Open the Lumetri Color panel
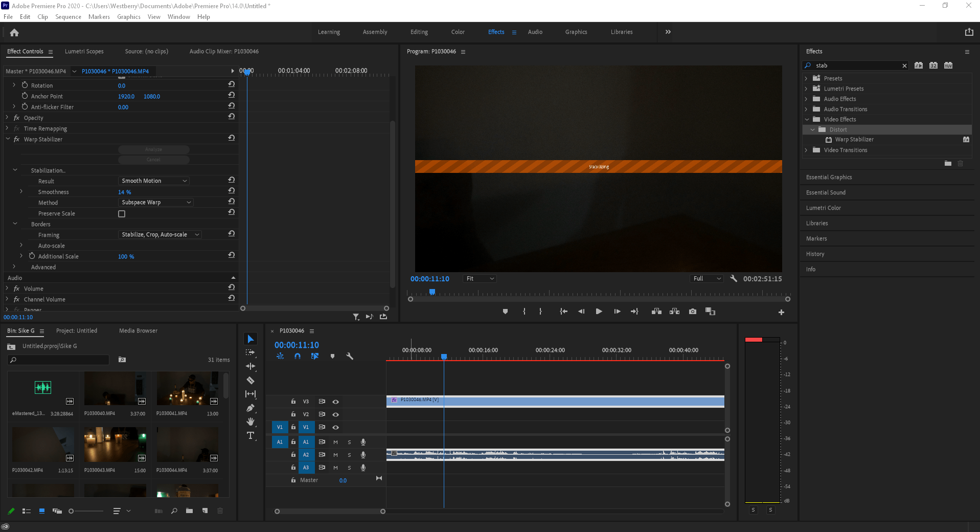This screenshot has height=532, width=980. [x=823, y=208]
